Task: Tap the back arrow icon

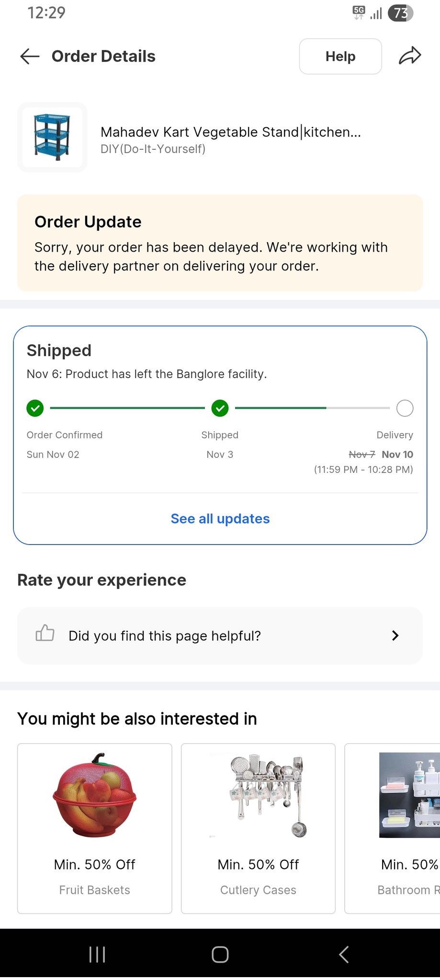Action: click(x=30, y=56)
